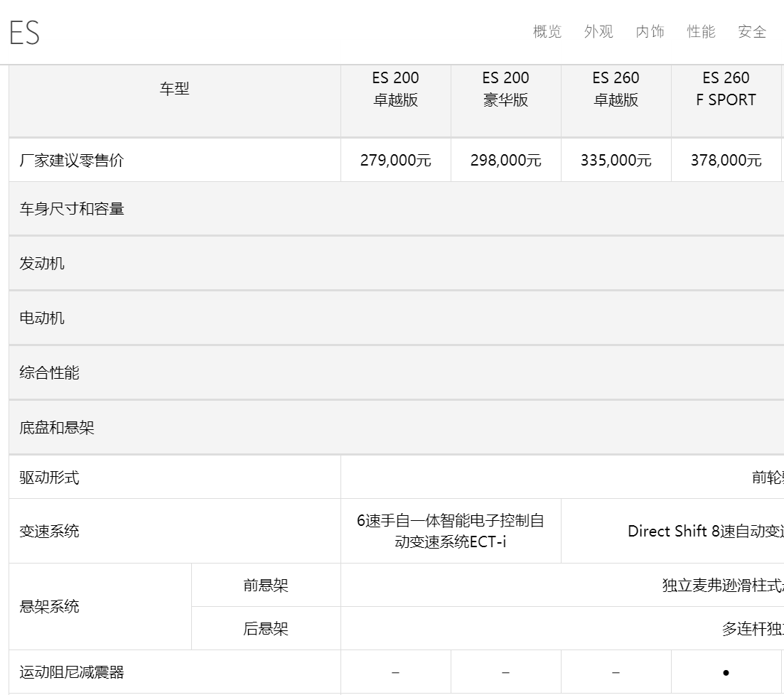Switch to the 性能 navigation tab
Viewport: 784px width, 695px height.
click(x=701, y=32)
